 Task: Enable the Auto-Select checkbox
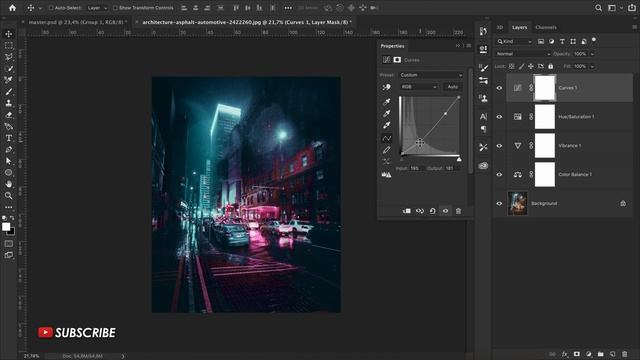coord(51,8)
